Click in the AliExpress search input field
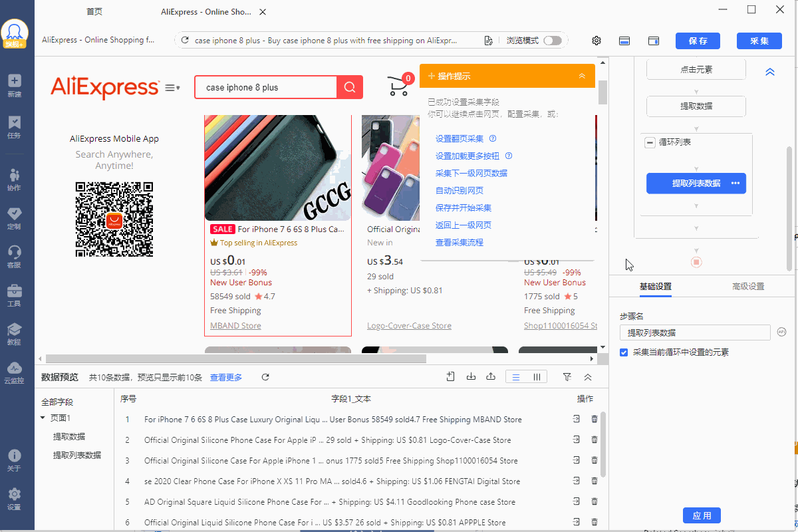This screenshot has width=798, height=532. [266, 87]
